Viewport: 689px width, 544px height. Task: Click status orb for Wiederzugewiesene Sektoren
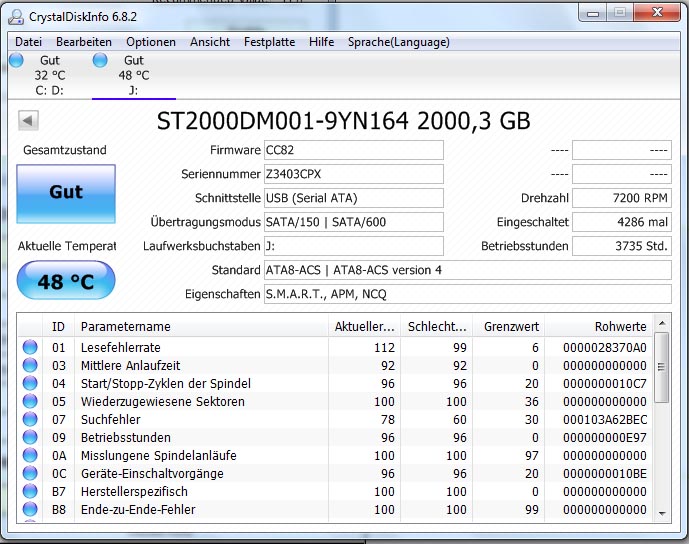pos(30,401)
